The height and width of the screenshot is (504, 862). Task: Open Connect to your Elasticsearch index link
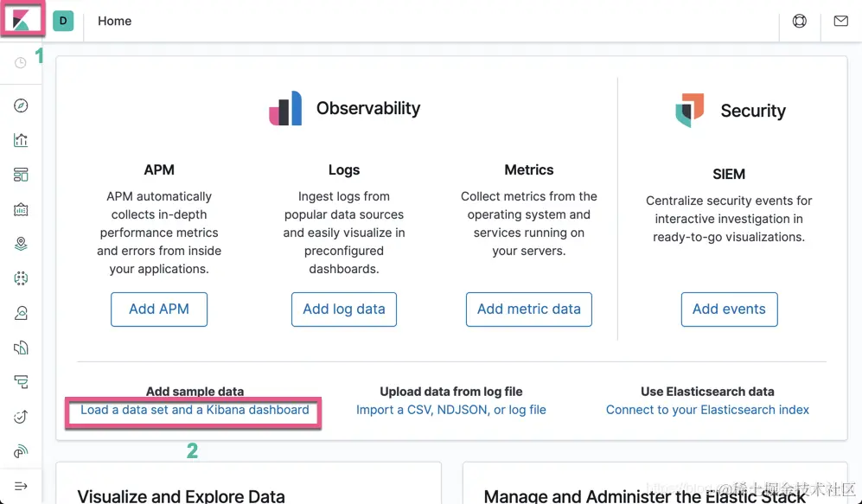point(707,410)
